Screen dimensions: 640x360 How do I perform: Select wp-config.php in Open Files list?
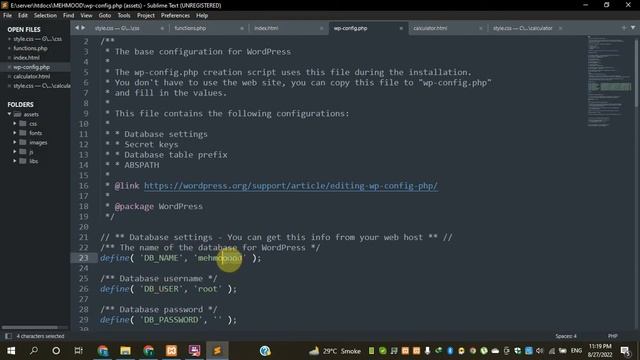coord(31,67)
